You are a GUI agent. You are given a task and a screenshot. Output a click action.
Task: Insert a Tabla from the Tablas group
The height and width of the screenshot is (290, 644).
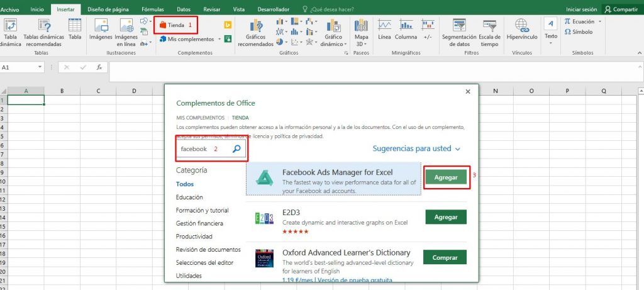click(75, 30)
